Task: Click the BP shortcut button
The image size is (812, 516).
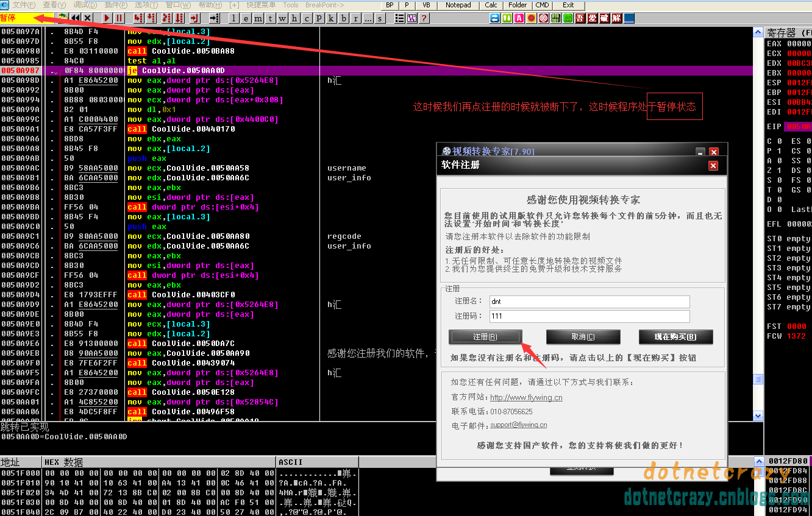Action: pos(390,5)
